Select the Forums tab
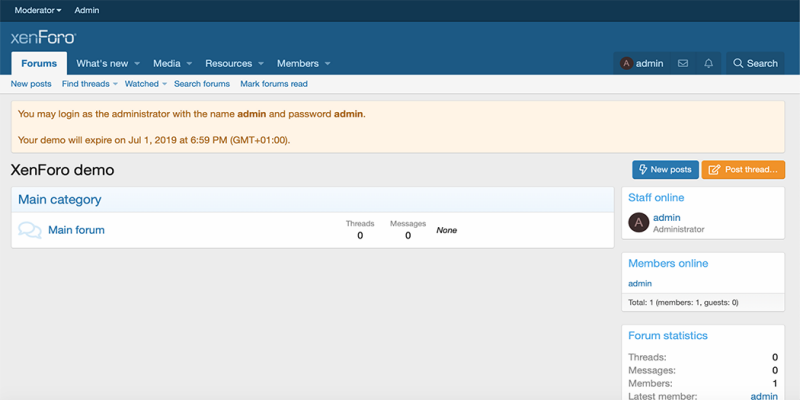This screenshot has height=400, width=800. pyautogui.click(x=39, y=63)
